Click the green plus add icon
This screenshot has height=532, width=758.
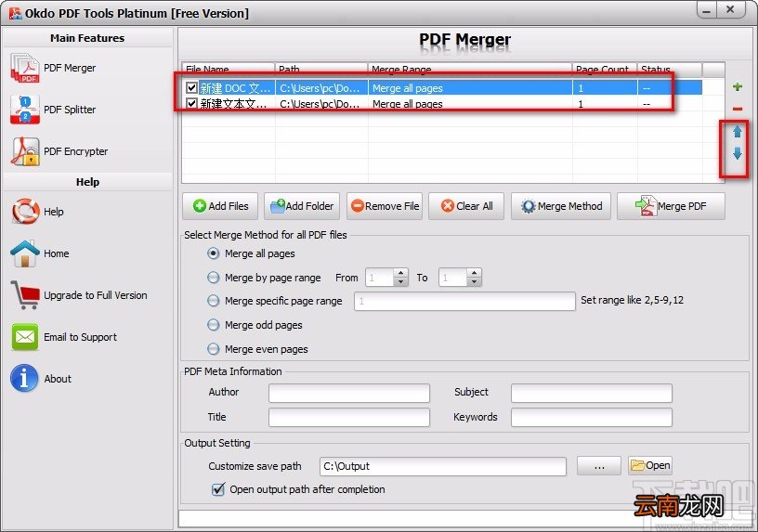[738, 87]
